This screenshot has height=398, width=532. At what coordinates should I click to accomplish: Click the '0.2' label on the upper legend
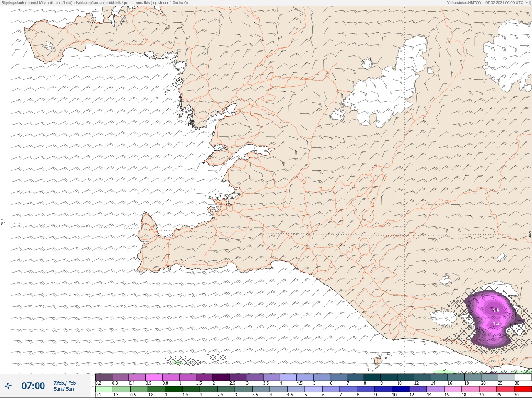tap(98, 383)
